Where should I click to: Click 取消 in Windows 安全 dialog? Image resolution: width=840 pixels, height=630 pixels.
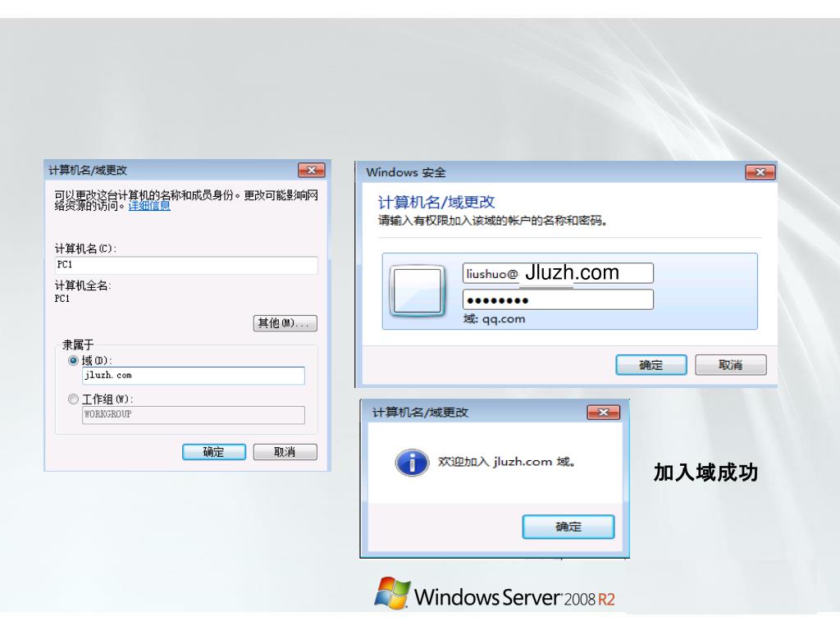pyautogui.click(x=731, y=365)
